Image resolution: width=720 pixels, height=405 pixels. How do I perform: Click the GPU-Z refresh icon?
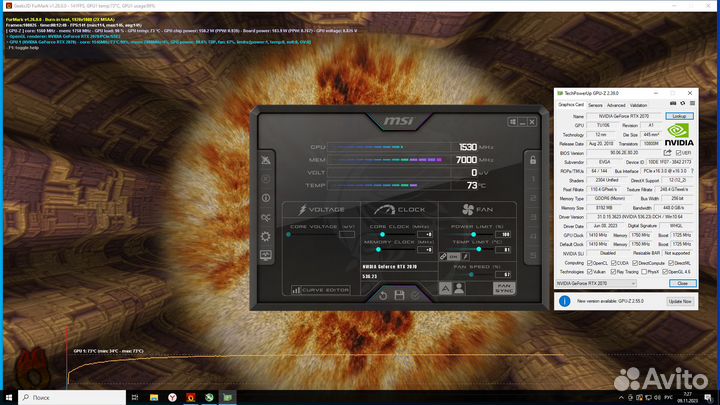683,103
